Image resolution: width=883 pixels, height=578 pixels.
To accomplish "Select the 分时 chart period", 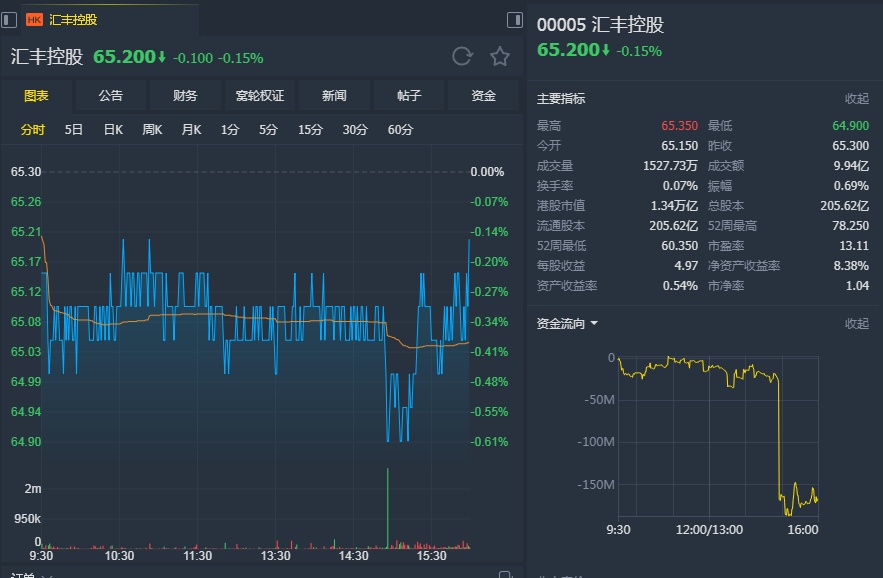I will pyautogui.click(x=33, y=130).
